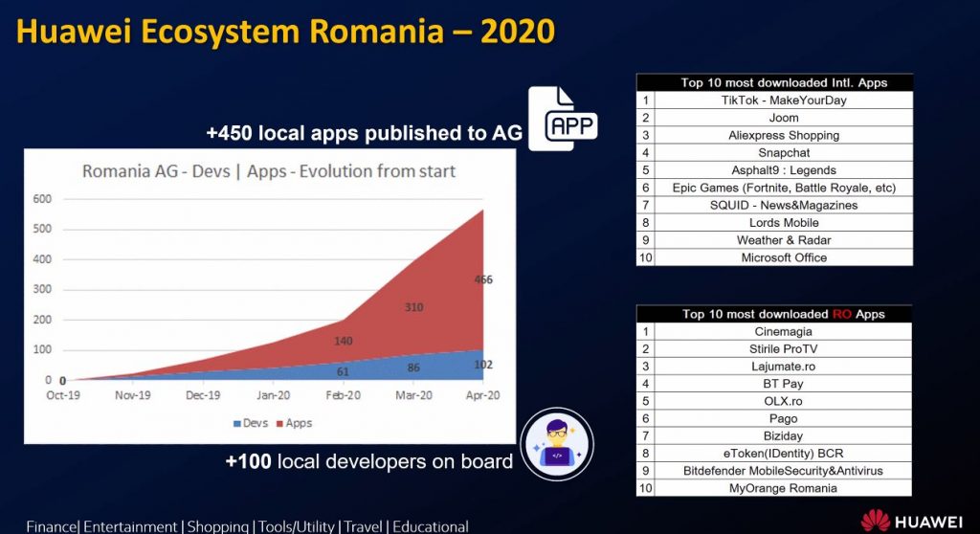Select the 'Epic Games (Fortnite, Battle Royale, etc)' row
This screenshot has height=534, width=980.
[x=774, y=188]
